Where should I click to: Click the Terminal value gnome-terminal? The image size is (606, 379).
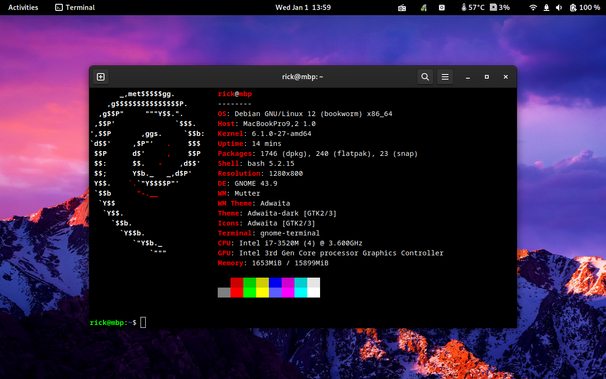[290, 233]
